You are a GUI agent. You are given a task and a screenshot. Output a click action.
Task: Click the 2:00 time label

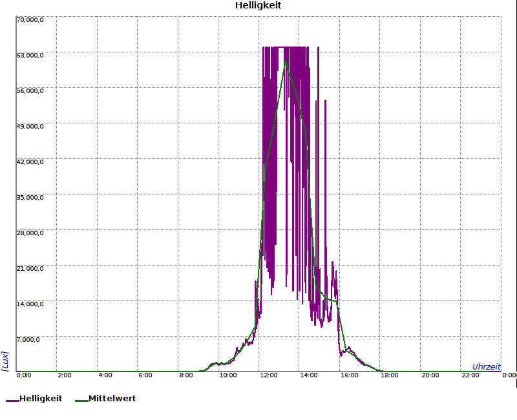point(65,375)
